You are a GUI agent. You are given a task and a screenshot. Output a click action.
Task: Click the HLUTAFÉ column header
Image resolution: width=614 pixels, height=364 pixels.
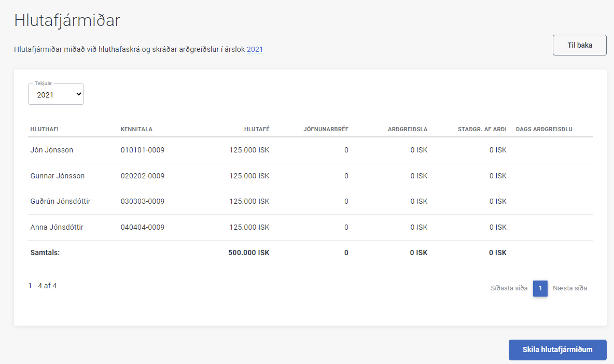257,129
